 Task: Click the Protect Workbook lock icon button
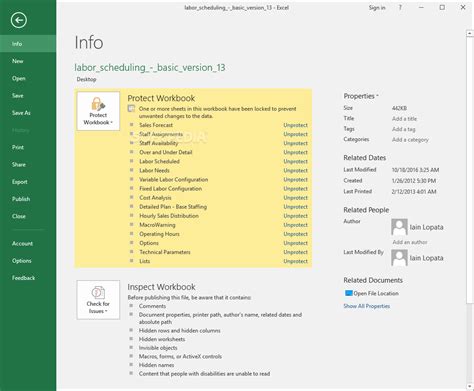pyautogui.click(x=98, y=111)
